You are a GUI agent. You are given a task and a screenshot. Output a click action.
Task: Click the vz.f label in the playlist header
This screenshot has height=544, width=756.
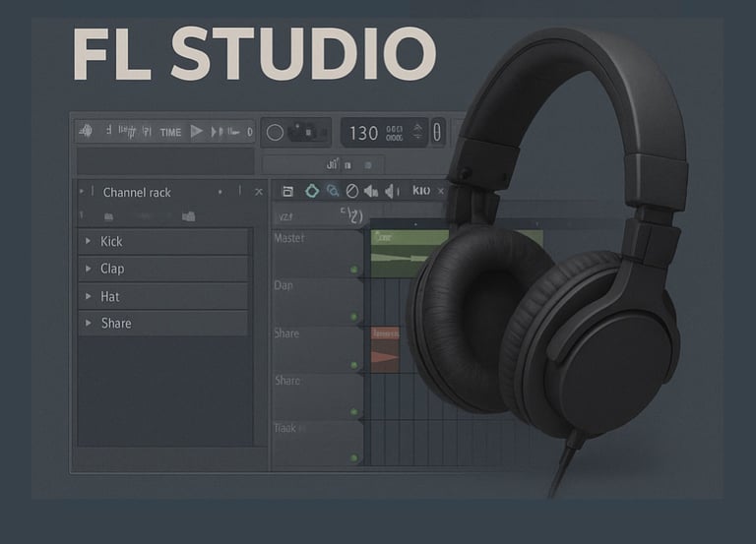pyautogui.click(x=285, y=217)
